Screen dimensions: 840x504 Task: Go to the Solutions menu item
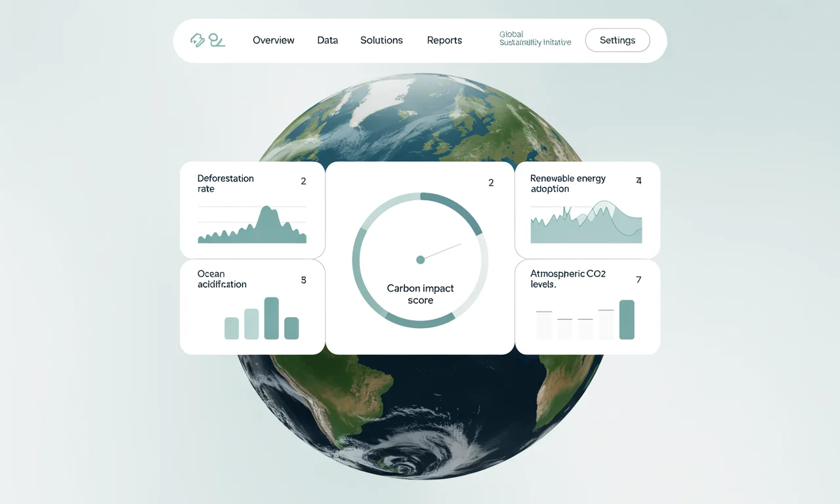click(x=381, y=40)
